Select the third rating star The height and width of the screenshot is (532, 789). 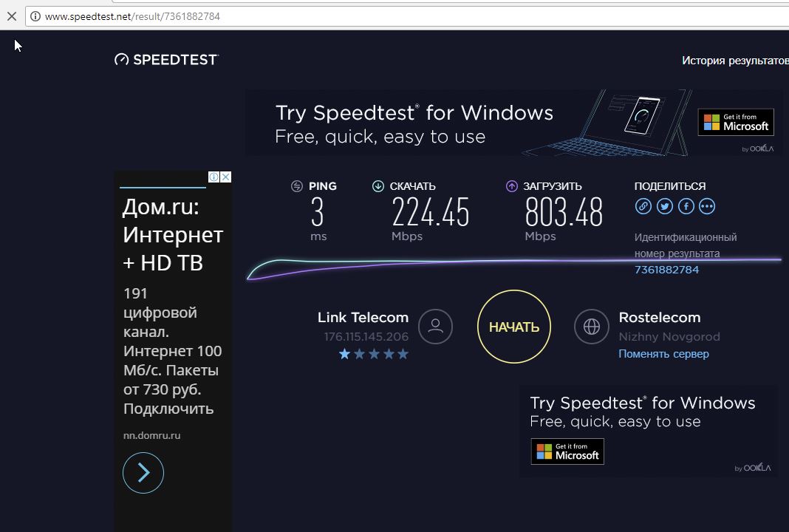[373, 354]
